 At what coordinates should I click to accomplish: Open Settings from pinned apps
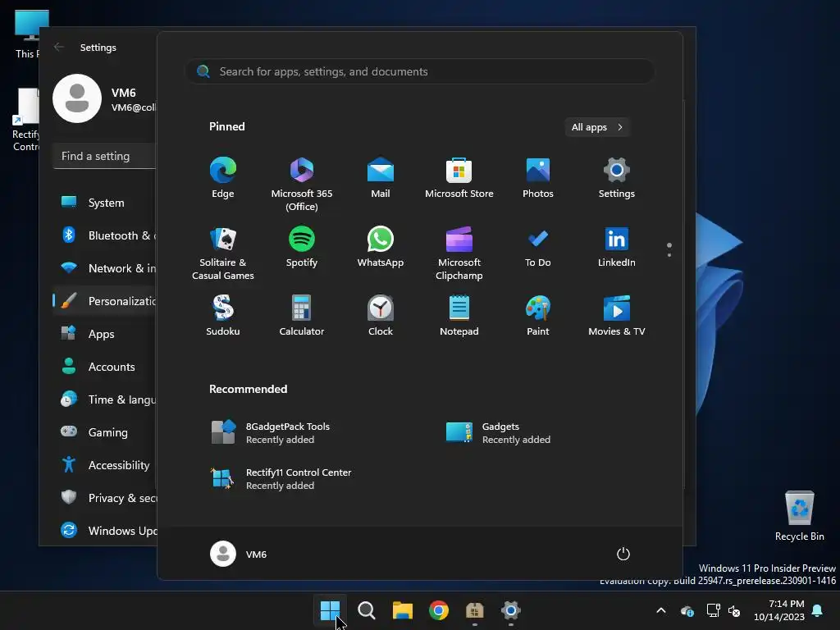[x=617, y=178]
